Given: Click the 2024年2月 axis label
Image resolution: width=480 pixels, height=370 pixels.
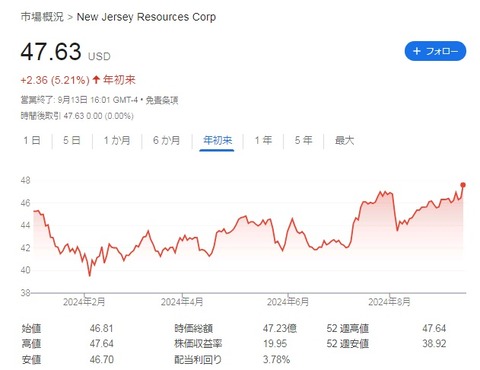Looking at the screenshot, I should coord(84,302).
